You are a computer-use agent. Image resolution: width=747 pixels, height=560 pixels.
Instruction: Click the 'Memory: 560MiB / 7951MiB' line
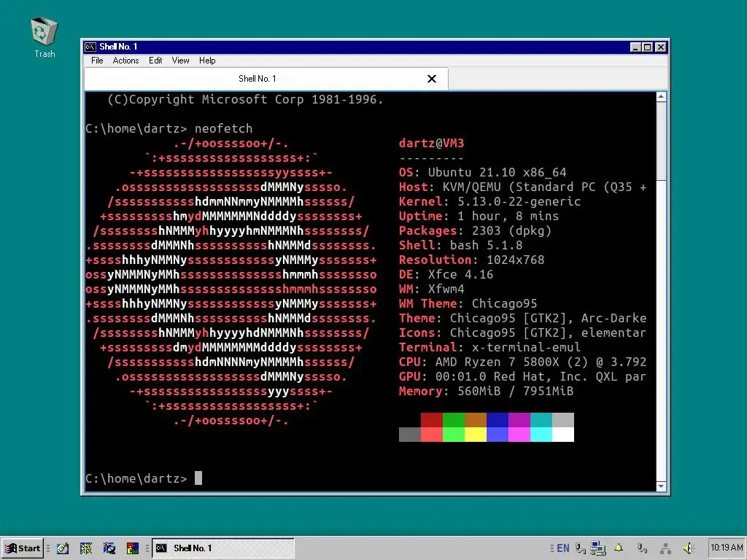[486, 392]
